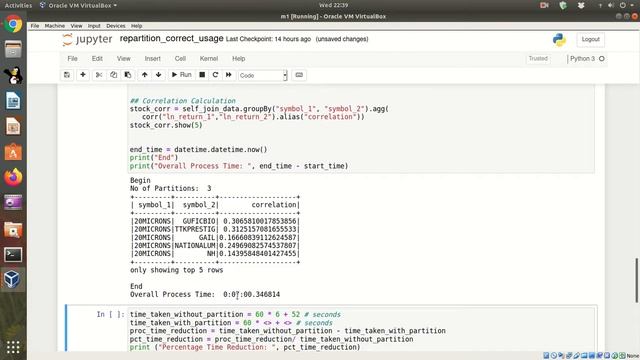The height and width of the screenshot is (360, 640).
Task: Click Activities in the top bar
Action: 18,5
